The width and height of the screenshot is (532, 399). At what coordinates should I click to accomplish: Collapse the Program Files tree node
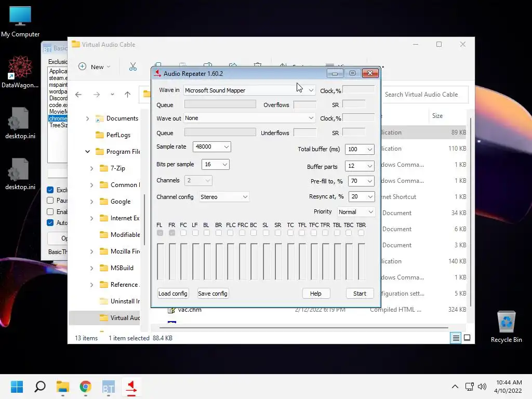[x=87, y=152]
